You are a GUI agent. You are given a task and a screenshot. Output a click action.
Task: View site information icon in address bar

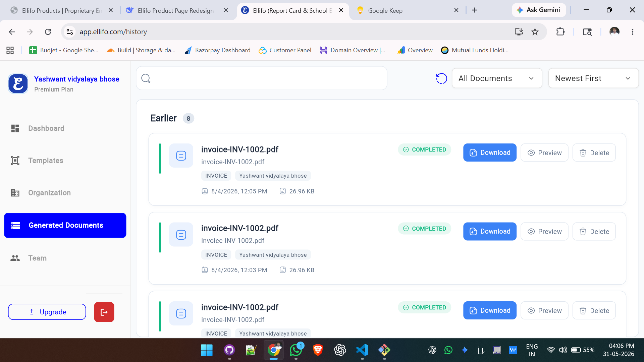(x=70, y=32)
